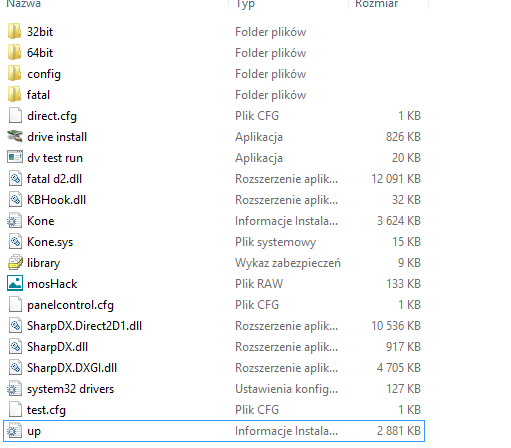Sort files by the Nazwa column header
Screen dimensions: 511x448
(x=24, y=4)
